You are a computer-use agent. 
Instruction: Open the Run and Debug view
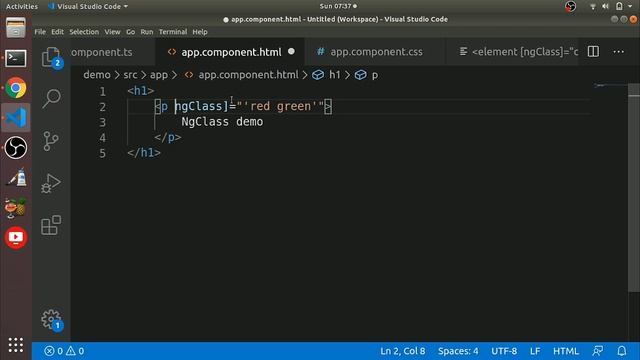[x=51, y=183]
